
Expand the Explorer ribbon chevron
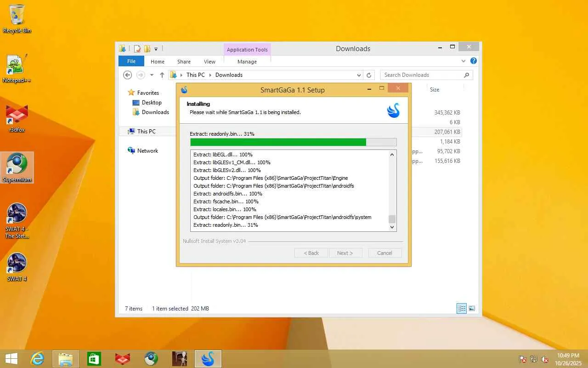click(x=464, y=61)
